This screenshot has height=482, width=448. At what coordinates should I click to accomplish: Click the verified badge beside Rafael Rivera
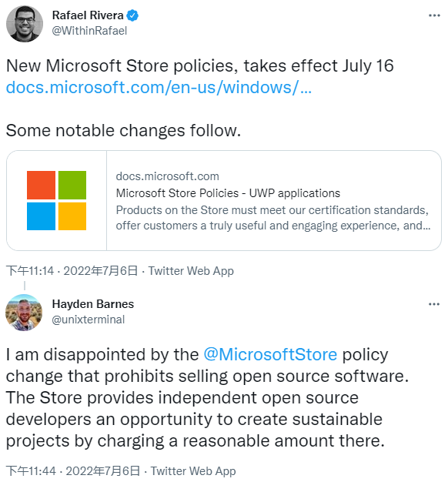pyautogui.click(x=132, y=15)
